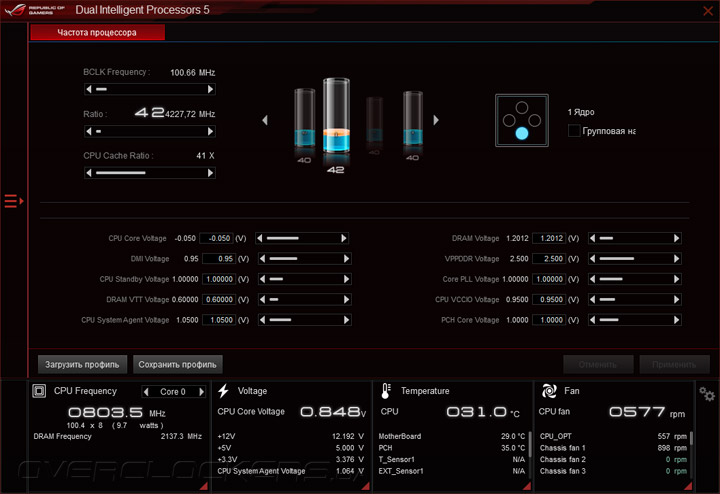This screenshot has width=720, height=494.
Task: Increase BCLK Frequency with right arrow
Action: pyautogui.click(x=210, y=89)
